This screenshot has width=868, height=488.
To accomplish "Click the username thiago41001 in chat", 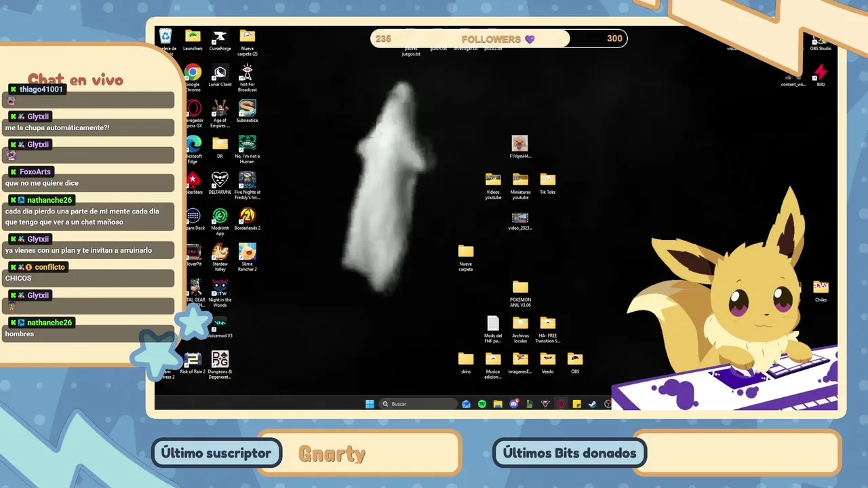I will (x=41, y=89).
